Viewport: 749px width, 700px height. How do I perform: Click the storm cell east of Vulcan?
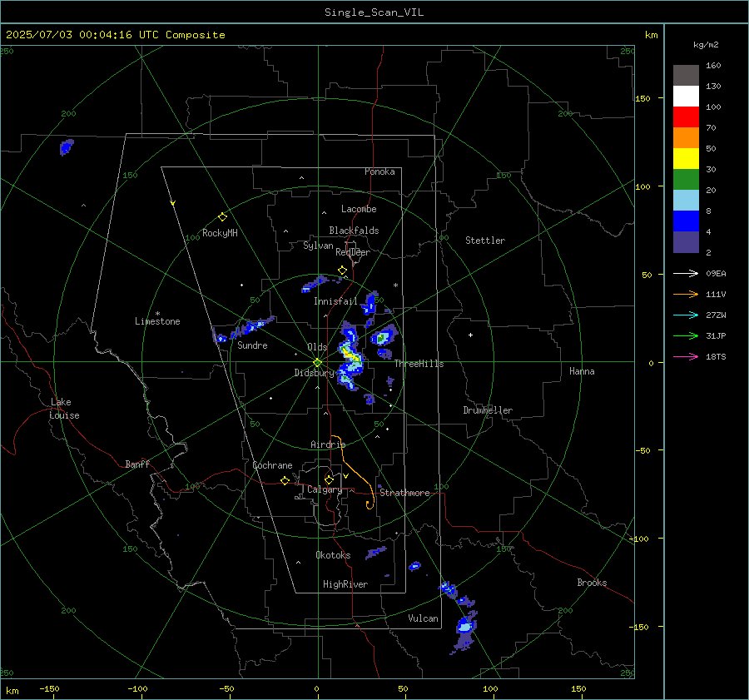click(464, 625)
